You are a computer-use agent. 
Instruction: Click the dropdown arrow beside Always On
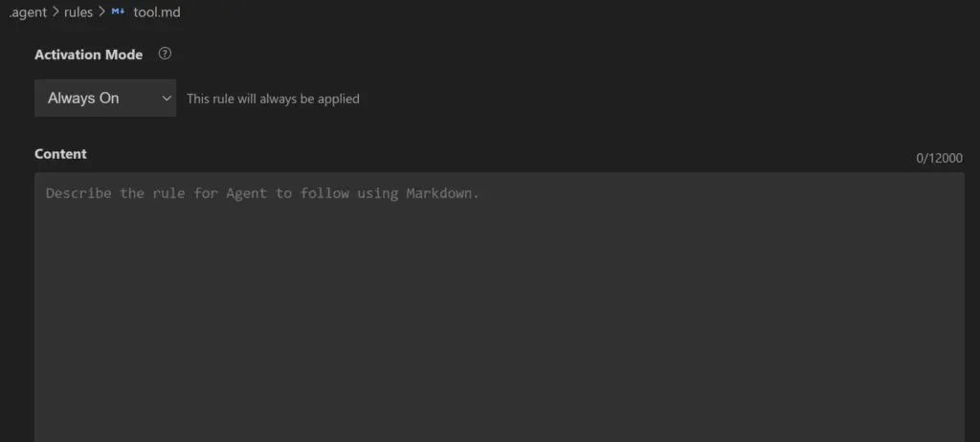[167, 99]
